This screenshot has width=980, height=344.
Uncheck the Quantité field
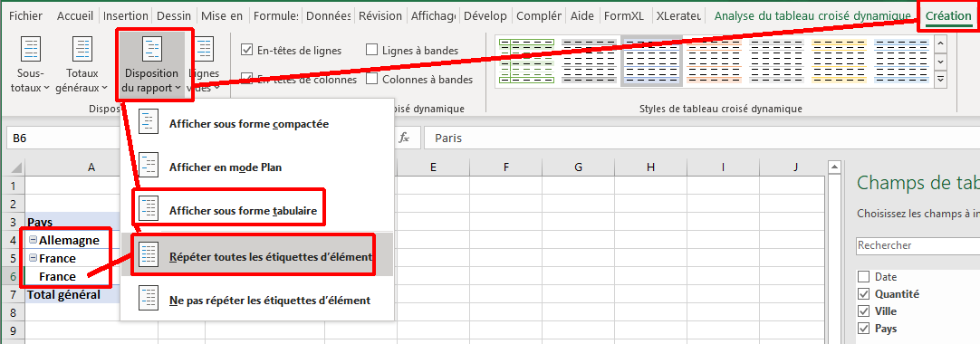(x=864, y=294)
